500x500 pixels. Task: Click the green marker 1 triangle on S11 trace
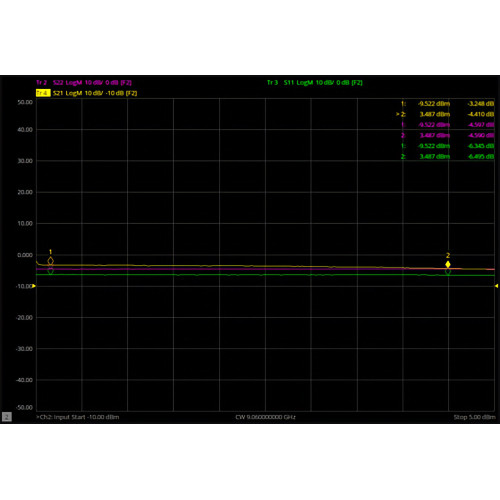pyautogui.click(x=50, y=271)
